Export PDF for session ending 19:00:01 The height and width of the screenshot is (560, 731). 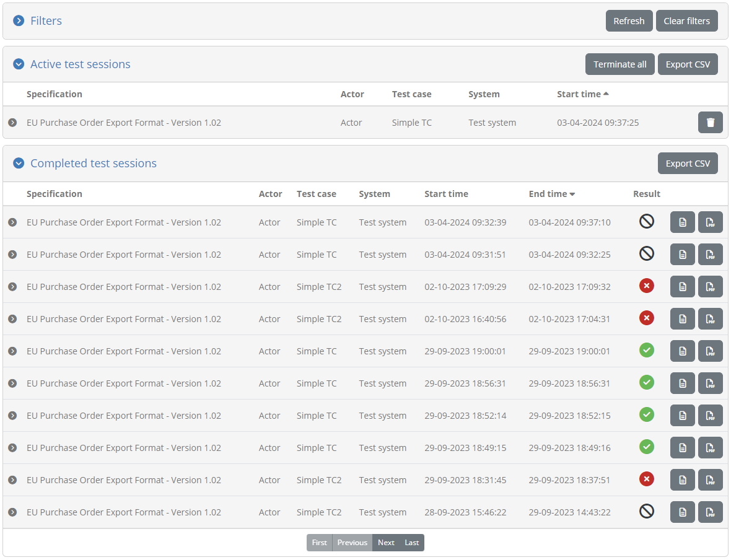pos(710,351)
